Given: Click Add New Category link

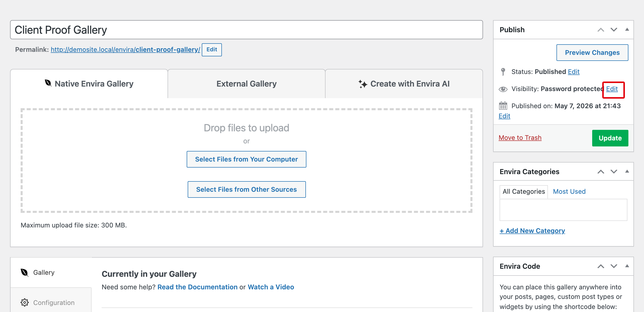Looking at the screenshot, I should point(532,231).
